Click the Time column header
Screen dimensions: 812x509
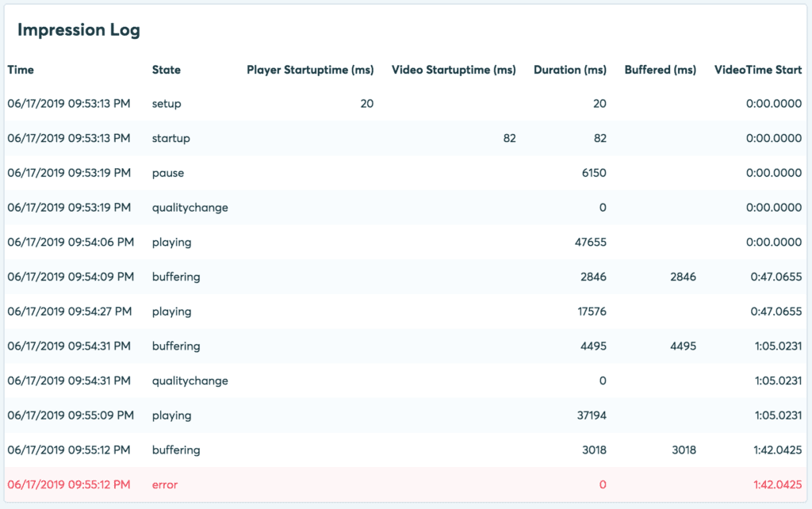click(x=21, y=70)
